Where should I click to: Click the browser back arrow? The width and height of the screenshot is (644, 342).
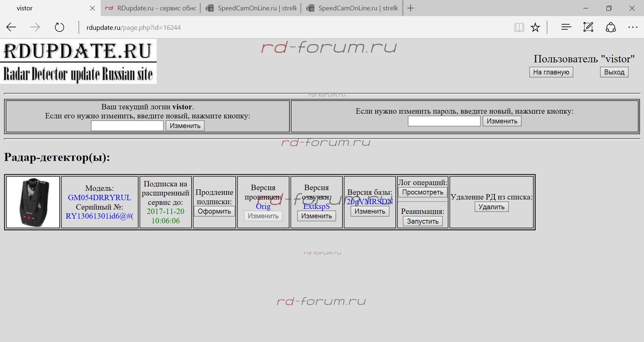click(11, 27)
